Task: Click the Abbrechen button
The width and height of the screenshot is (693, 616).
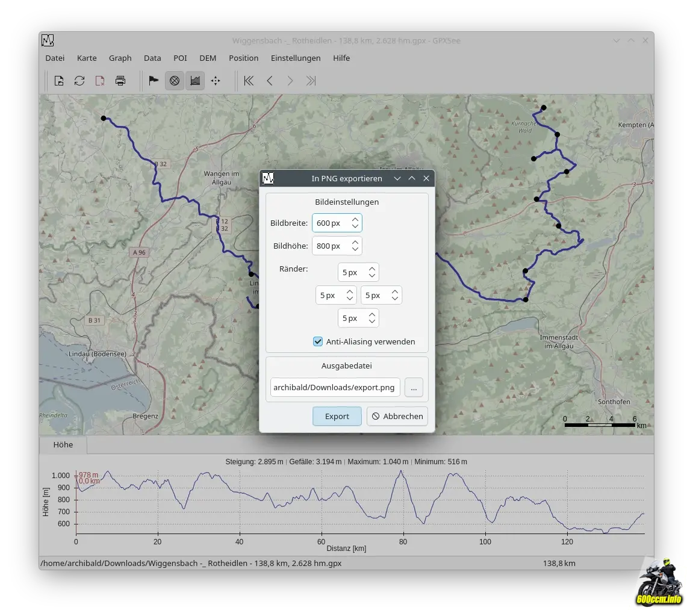Action: click(397, 416)
